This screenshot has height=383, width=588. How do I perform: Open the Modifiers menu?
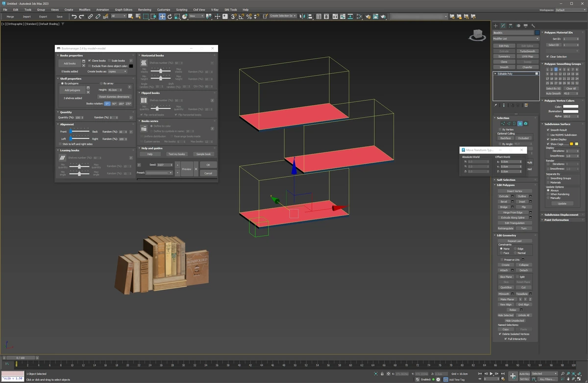tap(85, 10)
